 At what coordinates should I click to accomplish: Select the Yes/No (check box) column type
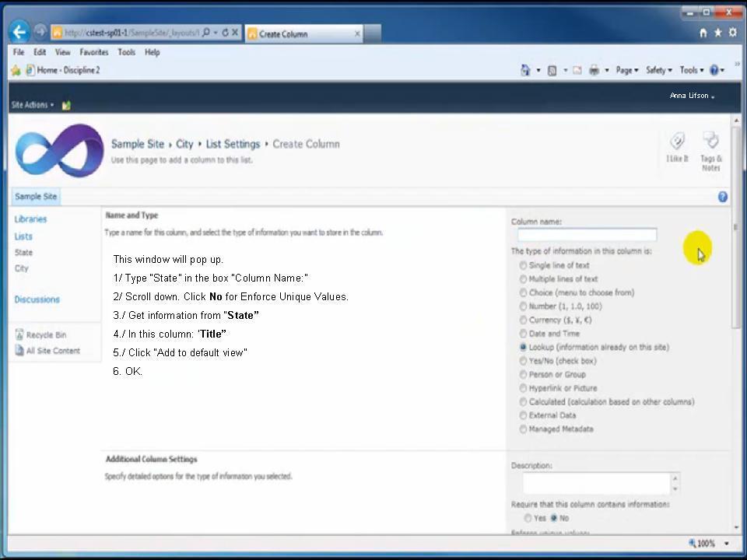click(523, 361)
